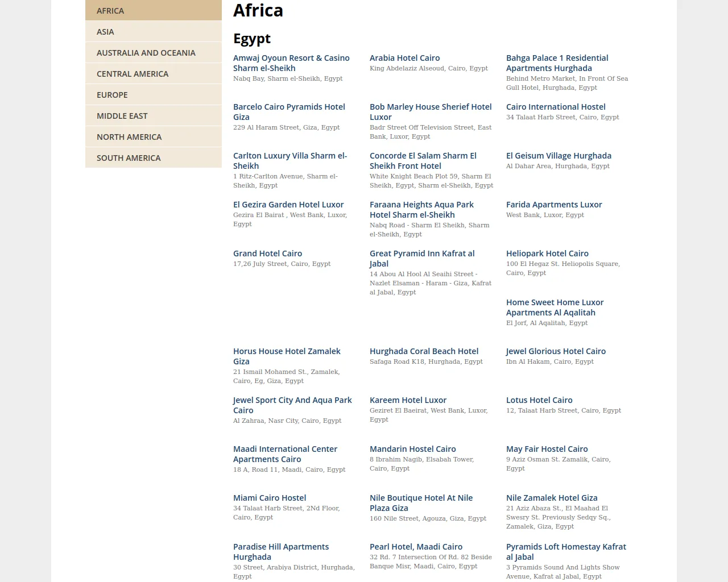Select Europe in the region list

click(x=154, y=95)
